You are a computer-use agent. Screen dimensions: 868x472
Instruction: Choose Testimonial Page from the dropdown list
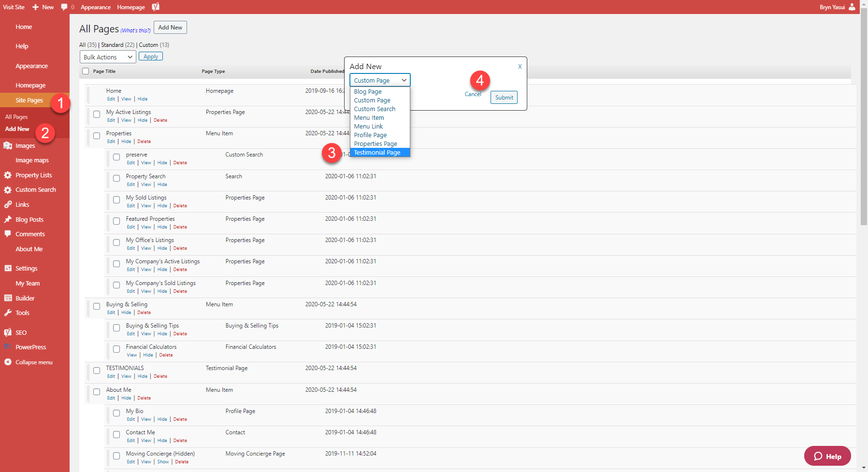(377, 153)
